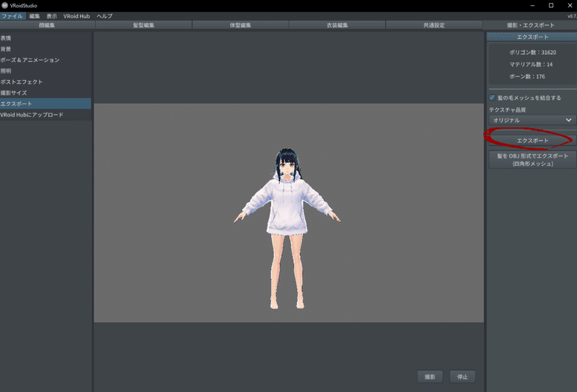Image resolution: width=577 pixels, height=392 pixels.
Task: Switch to the 共通設定 tab
Action: pos(434,25)
